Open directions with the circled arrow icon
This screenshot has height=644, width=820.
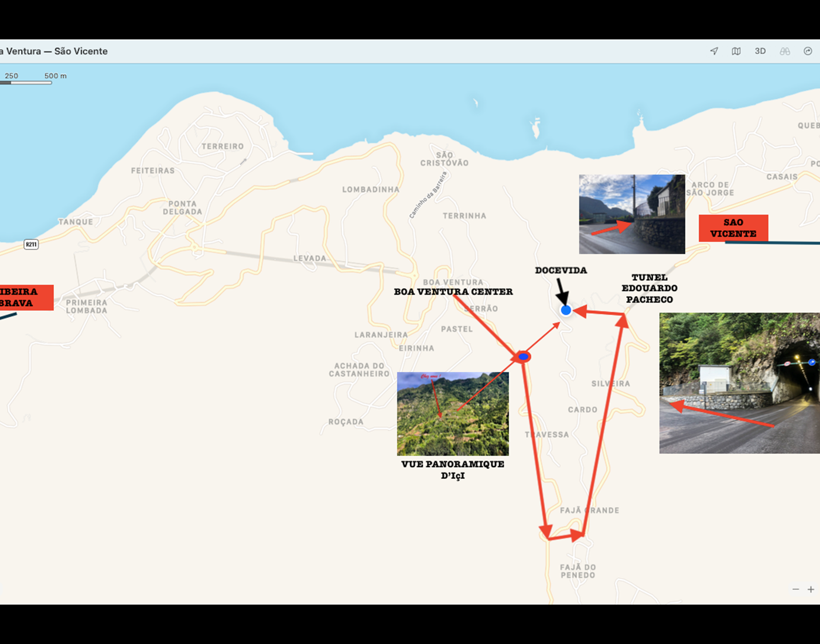(808, 52)
